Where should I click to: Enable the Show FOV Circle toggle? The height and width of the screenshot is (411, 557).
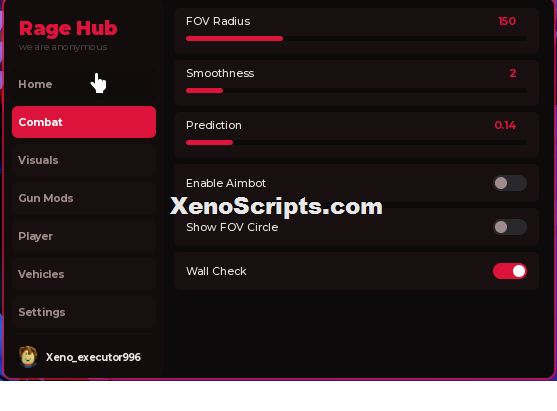510,227
